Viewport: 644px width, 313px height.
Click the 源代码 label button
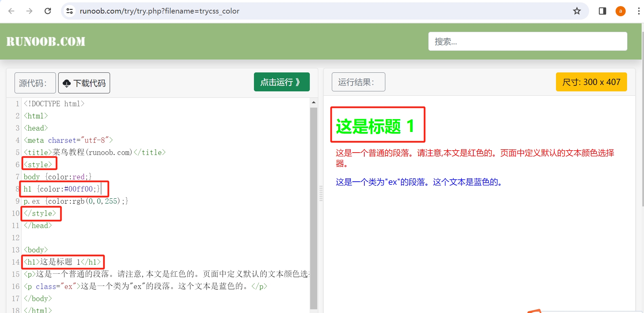pyautogui.click(x=35, y=83)
